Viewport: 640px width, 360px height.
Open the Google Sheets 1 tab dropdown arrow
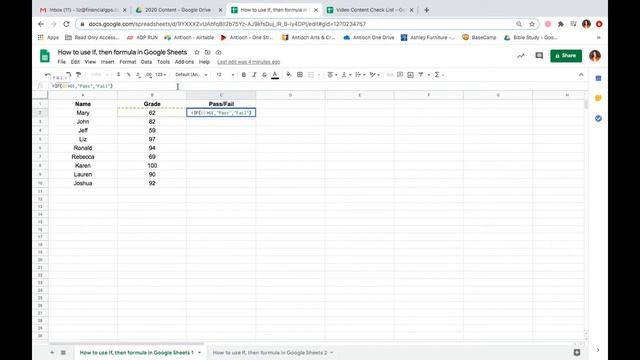point(200,353)
